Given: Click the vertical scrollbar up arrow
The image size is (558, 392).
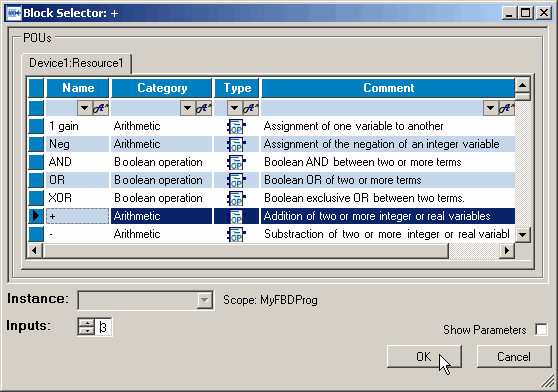Looking at the screenshot, I should pyautogui.click(x=522, y=85).
